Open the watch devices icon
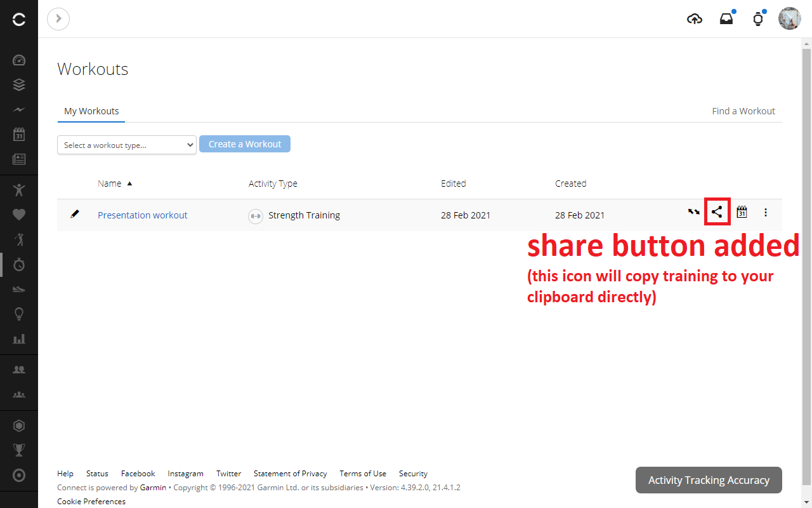This screenshot has width=812, height=508. pyautogui.click(x=758, y=19)
